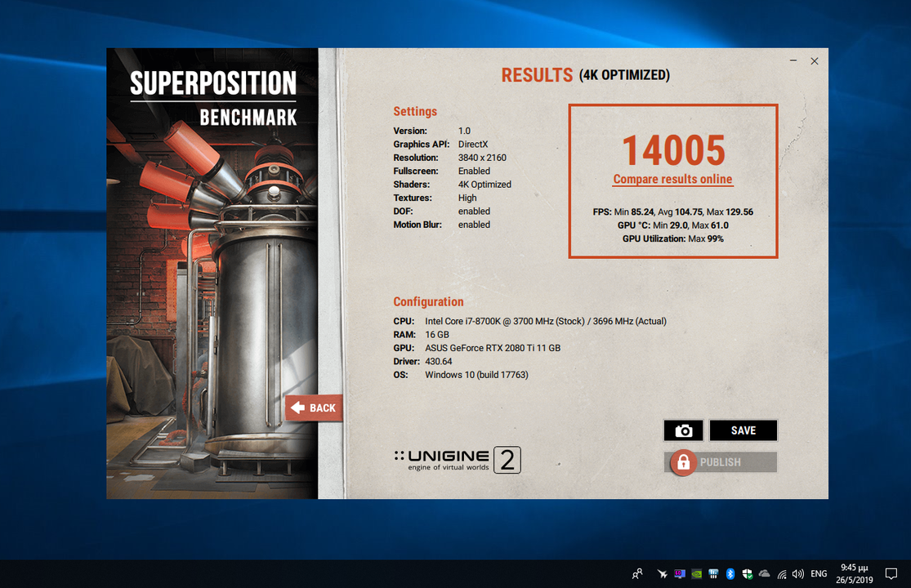Go back with the BACK arrow button

[x=314, y=408]
